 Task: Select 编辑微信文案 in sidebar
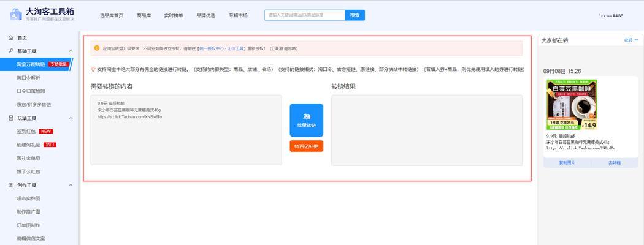[x=31, y=238]
